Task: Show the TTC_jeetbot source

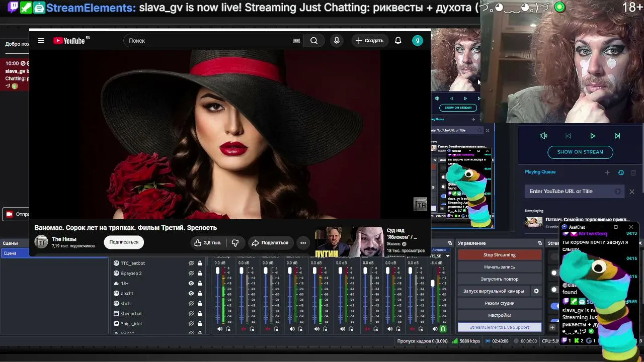Action: (x=191, y=263)
